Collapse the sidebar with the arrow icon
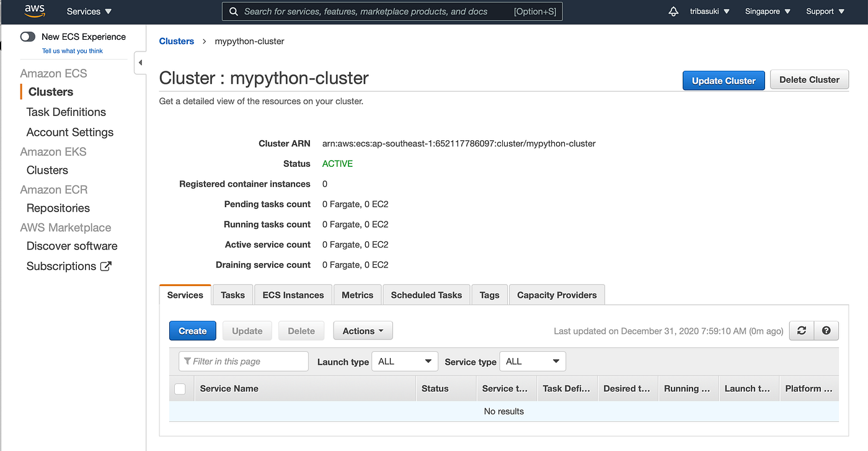Screen dimensions: 868x451 point(139,62)
